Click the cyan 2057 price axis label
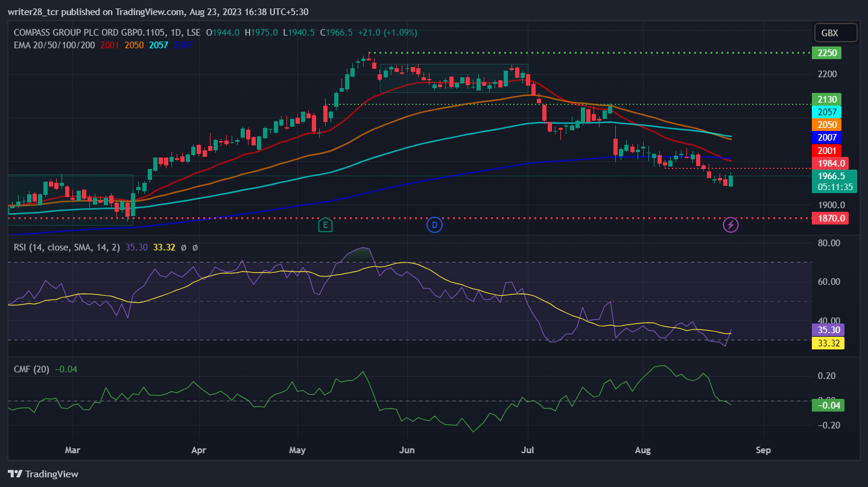Image resolution: width=868 pixels, height=487 pixels. (x=826, y=112)
